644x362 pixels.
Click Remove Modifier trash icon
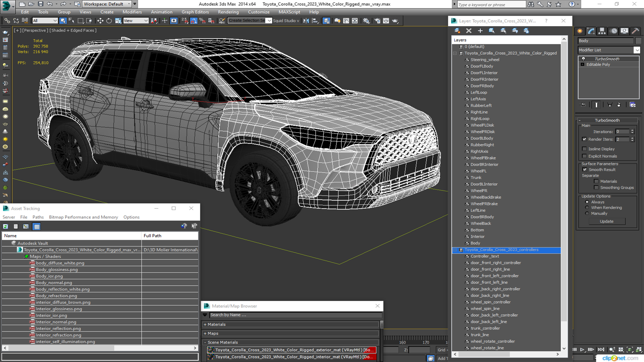point(619,105)
